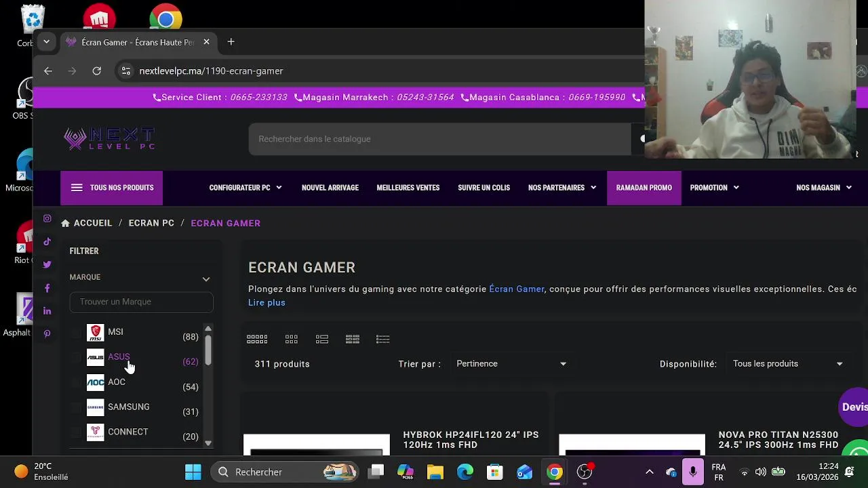Image resolution: width=868 pixels, height=488 pixels.
Task: Check the CONNECT brand filter
Action: point(76,432)
